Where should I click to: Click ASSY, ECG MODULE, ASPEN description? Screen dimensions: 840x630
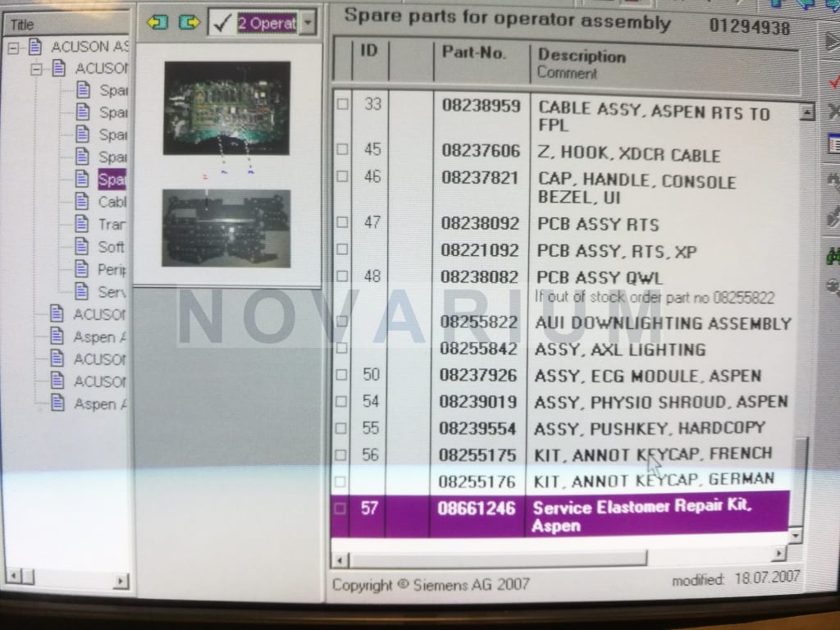coord(648,376)
